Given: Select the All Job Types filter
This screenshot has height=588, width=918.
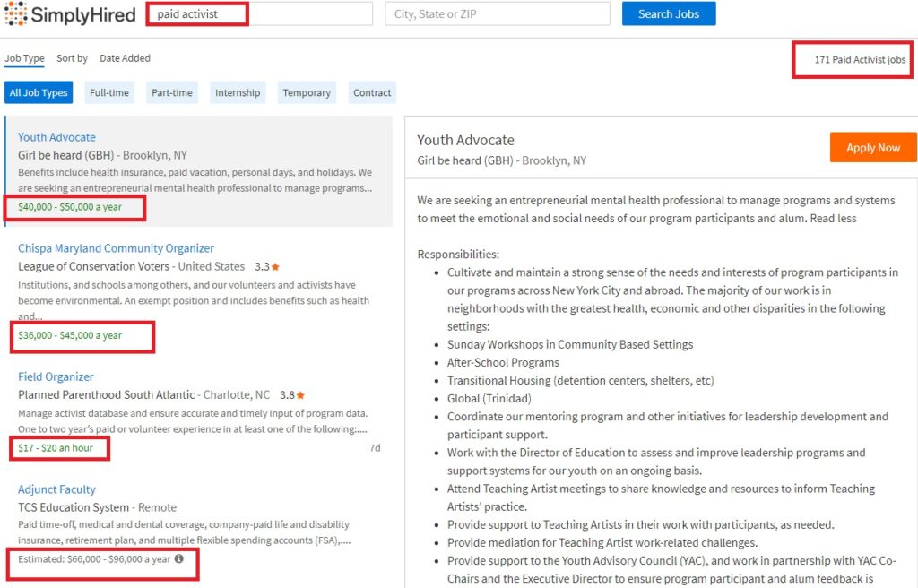Looking at the screenshot, I should pyautogui.click(x=39, y=93).
